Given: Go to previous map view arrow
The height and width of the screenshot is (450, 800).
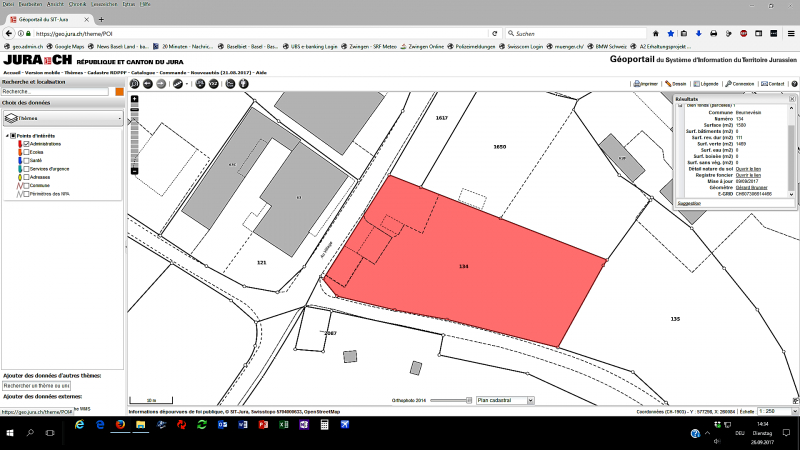Looking at the screenshot, I should coord(147,84).
